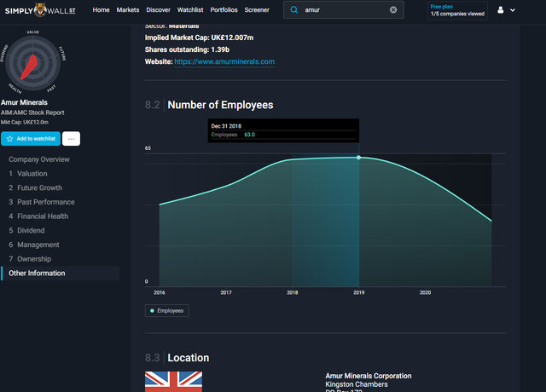Open the Markets menu
Viewport: 546px width, 392px height.
coord(128,9)
